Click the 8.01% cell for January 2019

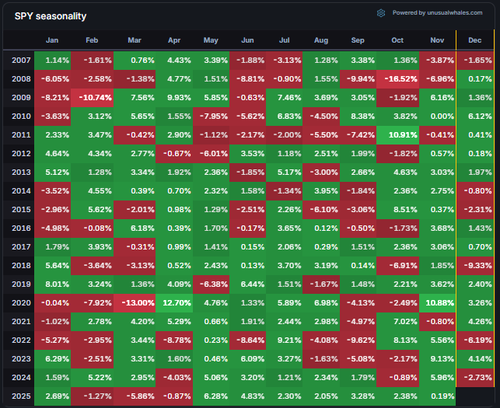[x=52, y=285]
